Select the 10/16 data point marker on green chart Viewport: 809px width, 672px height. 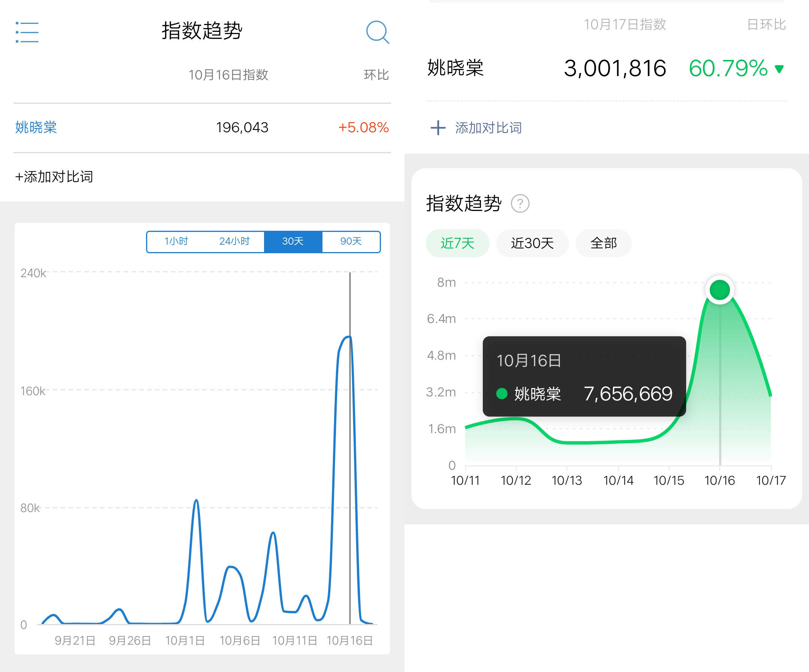point(719,290)
